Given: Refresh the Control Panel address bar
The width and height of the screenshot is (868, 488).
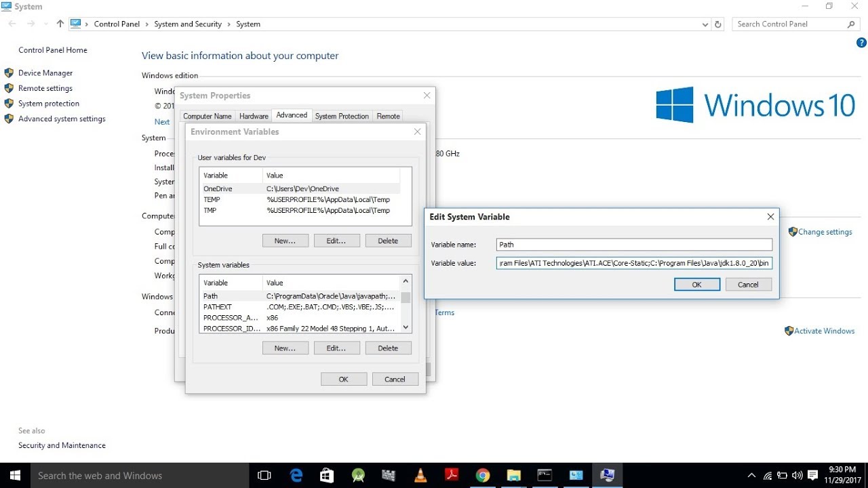Looking at the screenshot, I should 718,24.
